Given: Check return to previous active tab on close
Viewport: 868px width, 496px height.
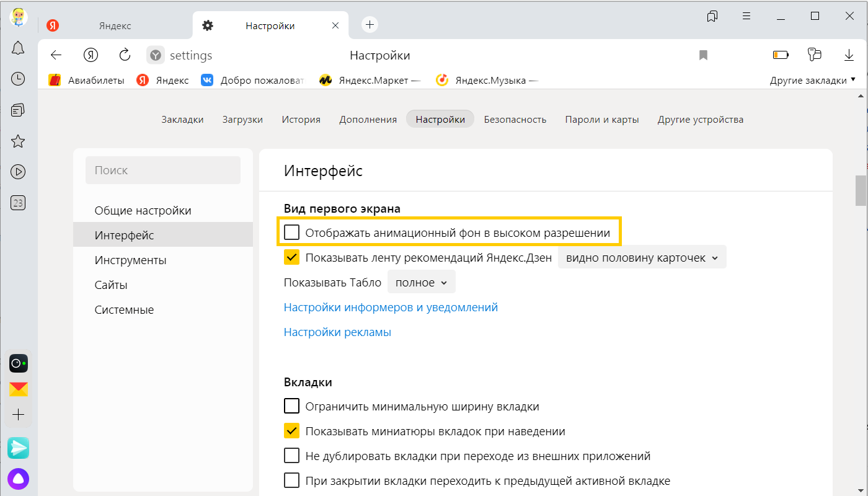Looking at the screenshot, I should pos(291,480).
